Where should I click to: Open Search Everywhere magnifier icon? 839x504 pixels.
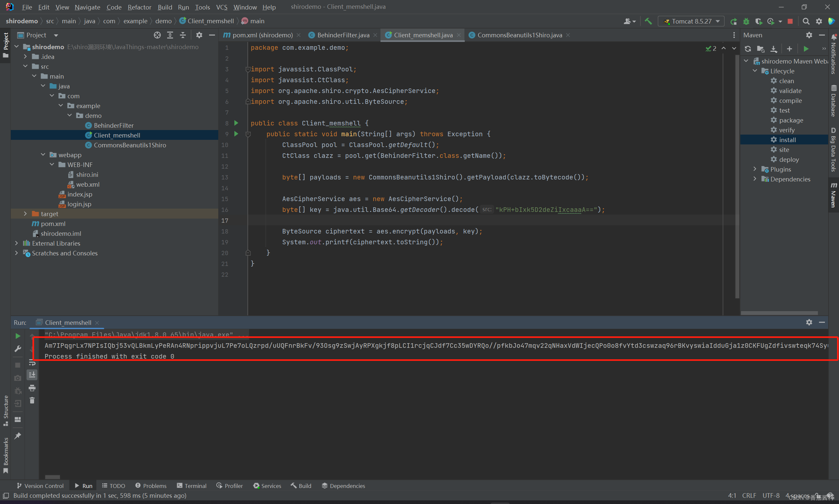[806, 21]
